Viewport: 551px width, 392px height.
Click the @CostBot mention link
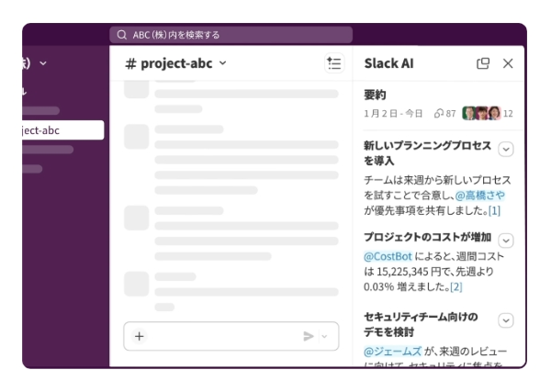tap(388, 256)
